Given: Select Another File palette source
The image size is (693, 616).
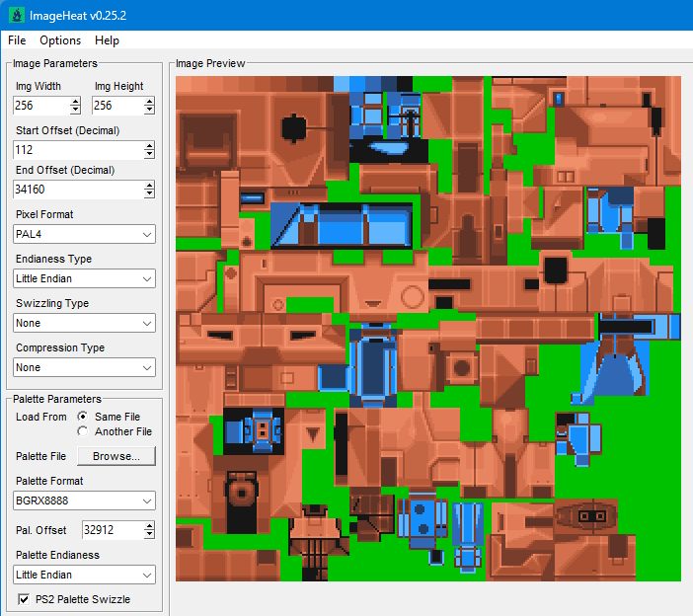Looking at the screenshot, I should tap(82, 431).
